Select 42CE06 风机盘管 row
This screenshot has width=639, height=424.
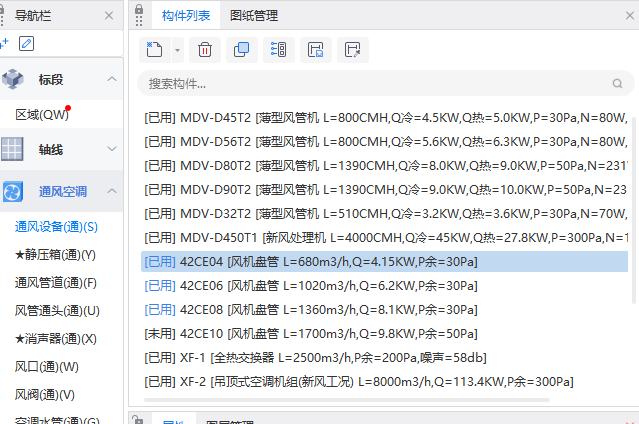click(x=384, y=286)
